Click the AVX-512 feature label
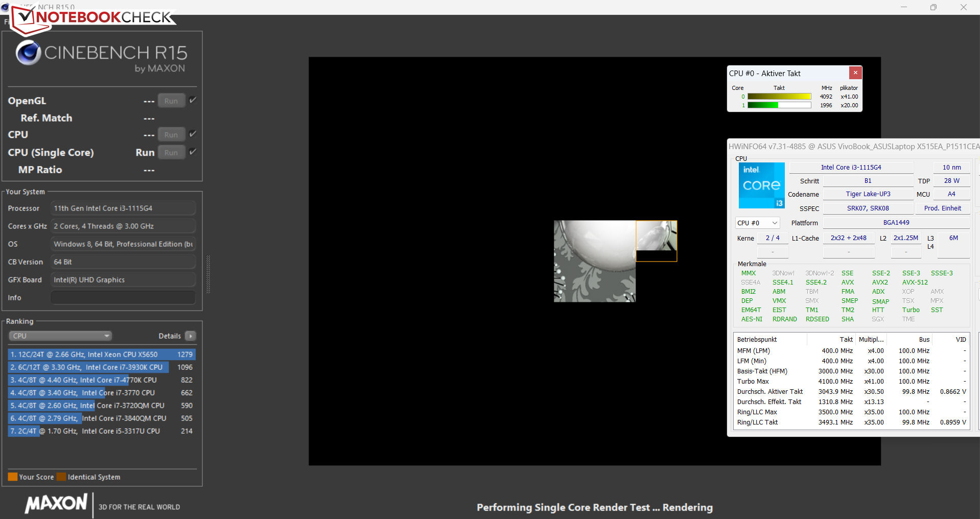 pos(915,282)
